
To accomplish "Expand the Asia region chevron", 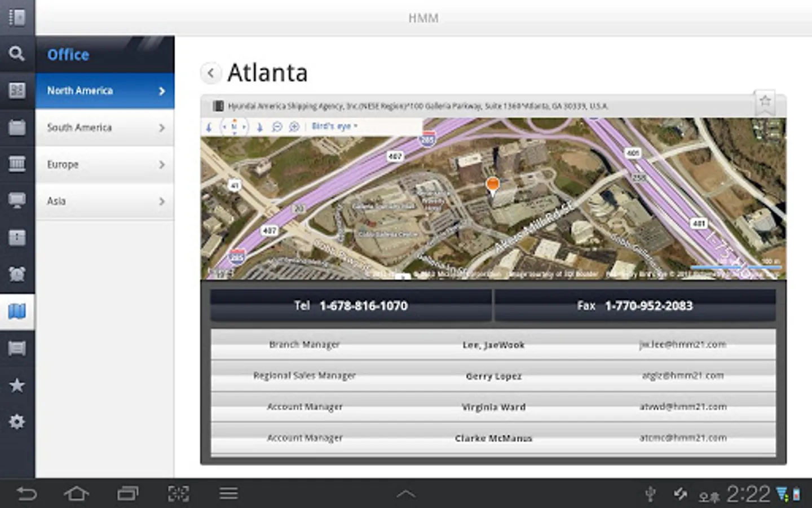I will point(162,202).
